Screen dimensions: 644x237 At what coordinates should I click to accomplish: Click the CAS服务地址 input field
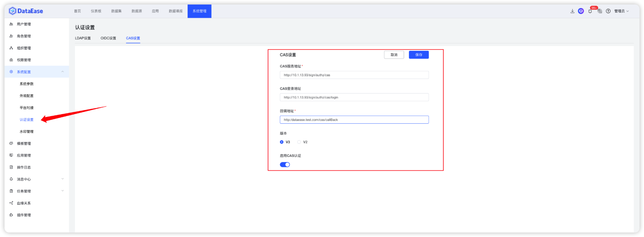354,75
